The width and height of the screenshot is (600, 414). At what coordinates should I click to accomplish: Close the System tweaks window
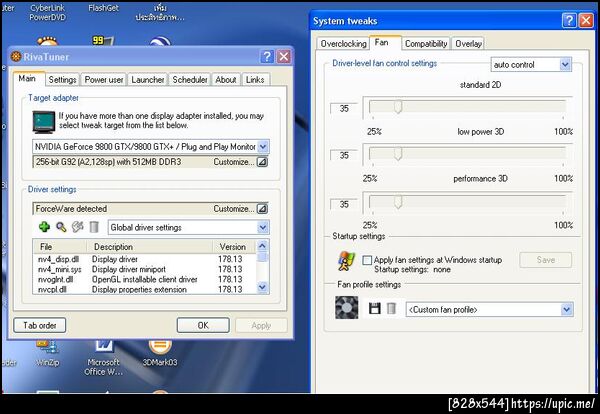pyautogui.click(x=586, y=20)
